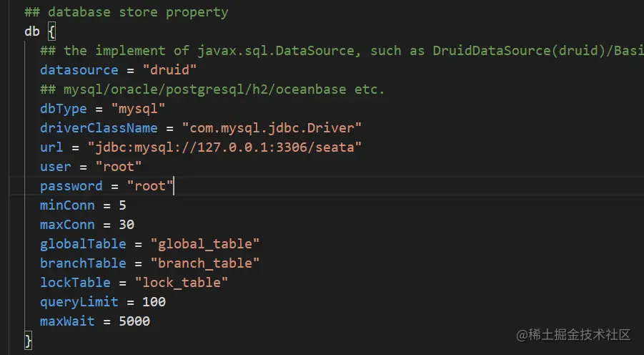This screenshot has height=355, width=644.
Task: Click the "lockTable" property key
Action: (x=75, y=283)
